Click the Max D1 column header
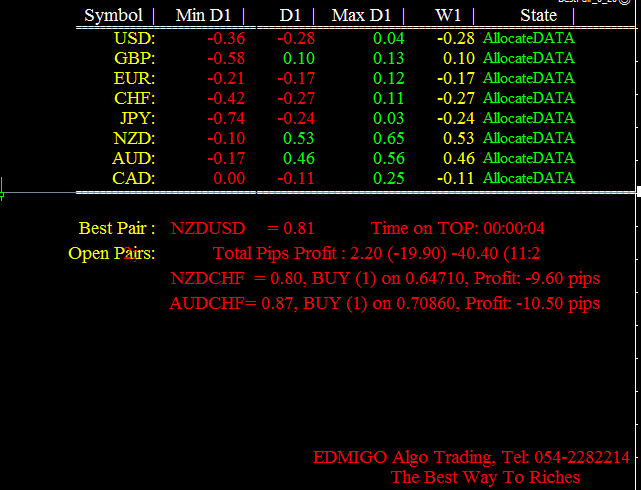The image size is (641, 490). click(x=361, y=16)
